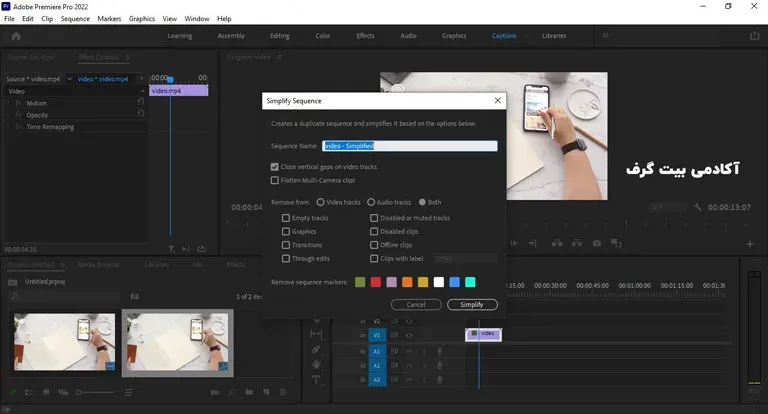
Task: Check the Graphics option
Action: tap(286, 231)
